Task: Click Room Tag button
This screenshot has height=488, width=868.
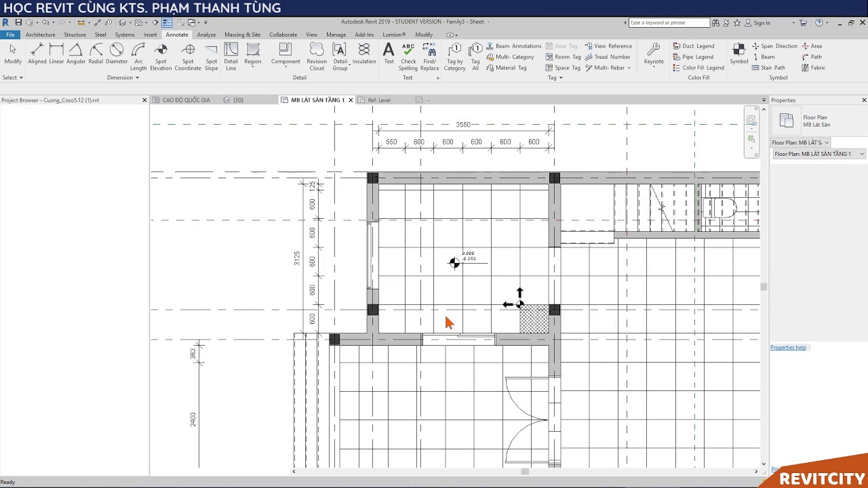Action: 563,57
